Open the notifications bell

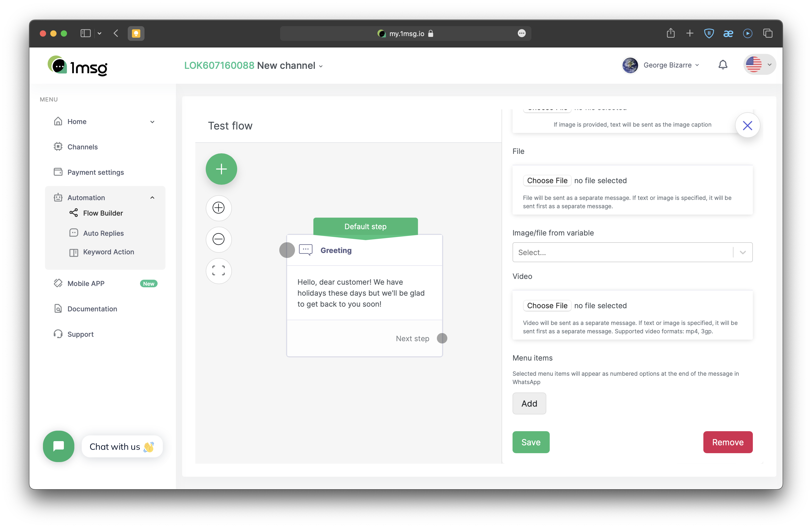coord(723,65)
